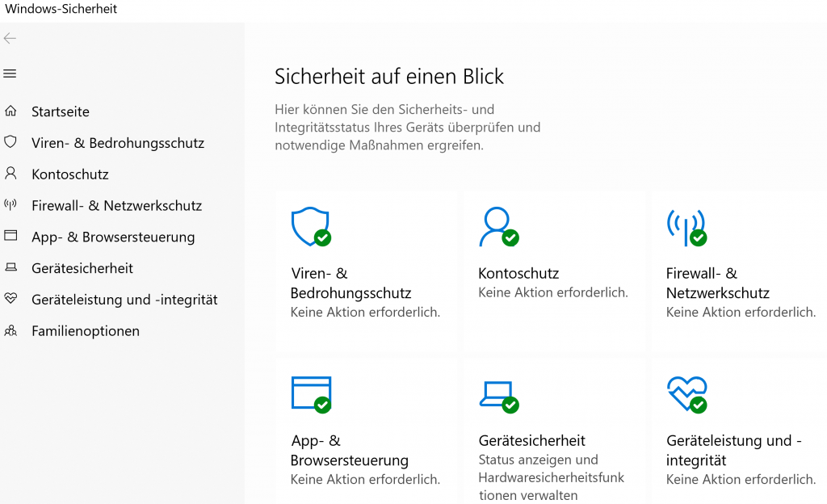
Task: Click the window icon in App- & Browsersteuerung tile
Action: pyautogui.click(x=311, y=393)
